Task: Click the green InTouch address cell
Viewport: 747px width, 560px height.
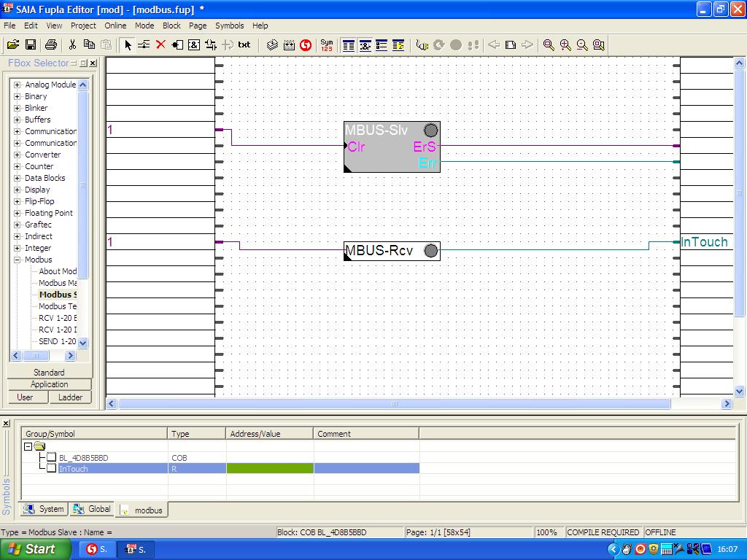Action: tap(270, 469)
